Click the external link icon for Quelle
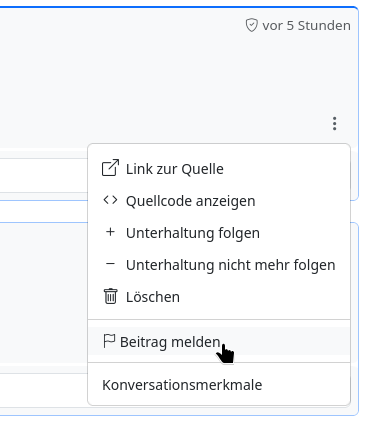Viewport: 379px width, 430px height. point(110,168)
